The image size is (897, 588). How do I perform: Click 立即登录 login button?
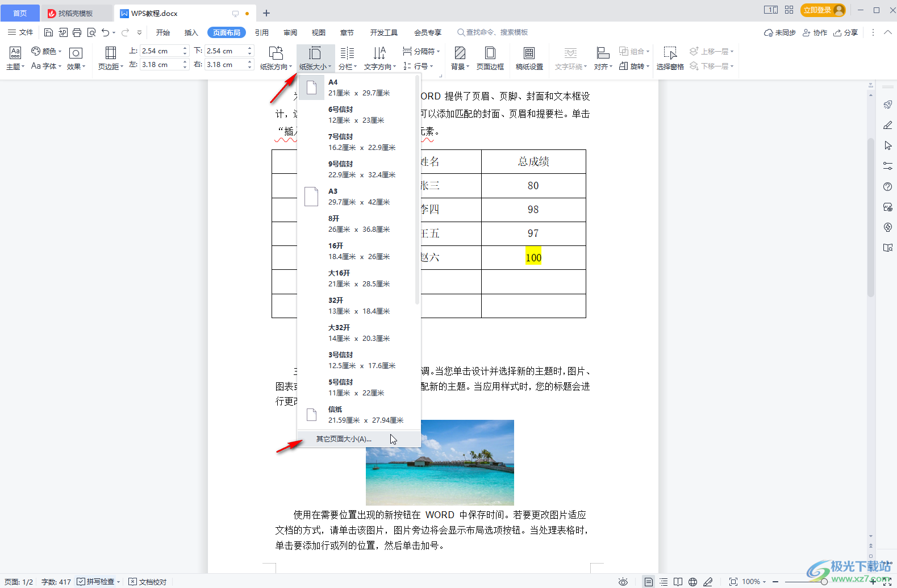[823, 10]
